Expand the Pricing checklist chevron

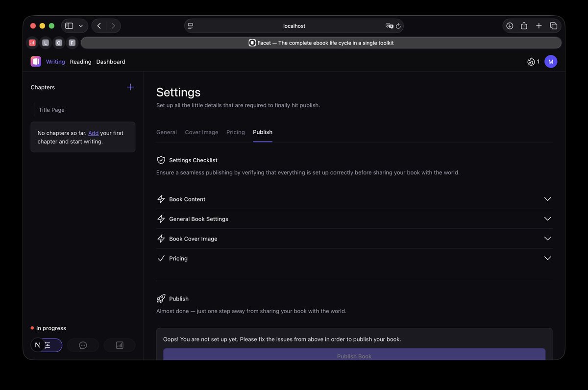pyautogui.click(x=547, y=258)
